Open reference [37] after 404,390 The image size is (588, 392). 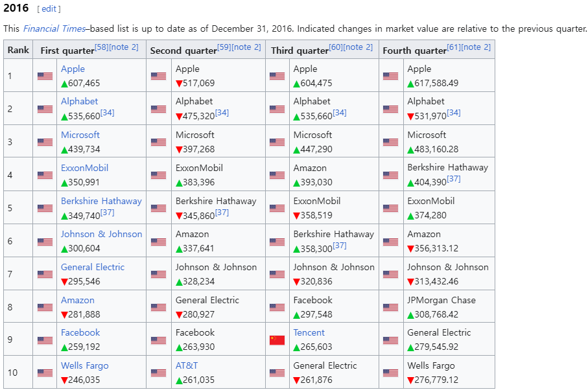point(453,179)
